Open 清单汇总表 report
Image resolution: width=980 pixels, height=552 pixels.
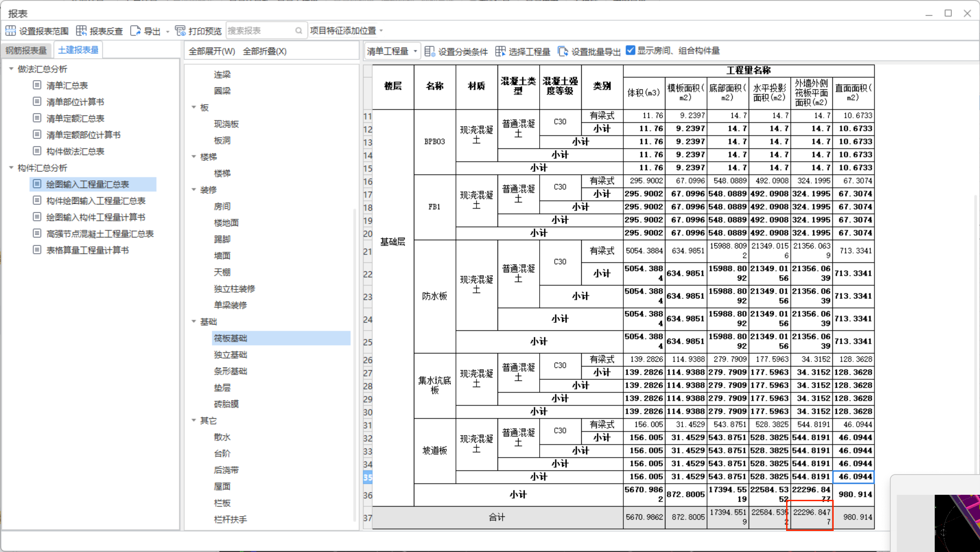67,85
